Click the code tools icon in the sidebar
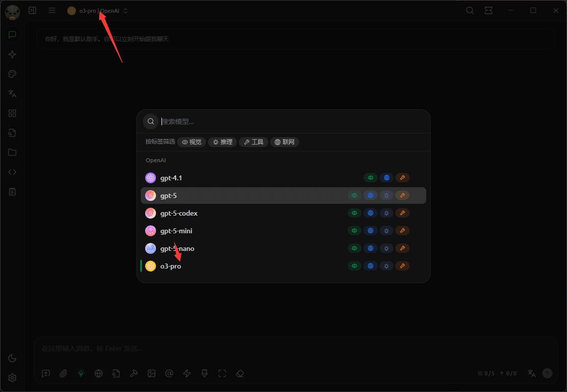 point(12,172)
